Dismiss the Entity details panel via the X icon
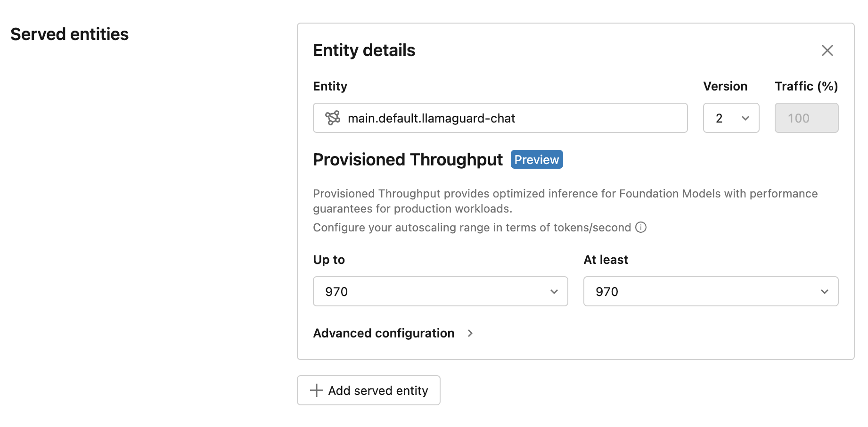Screen dimensions: 868x427 pyautogui.click(x=827, y=50)
